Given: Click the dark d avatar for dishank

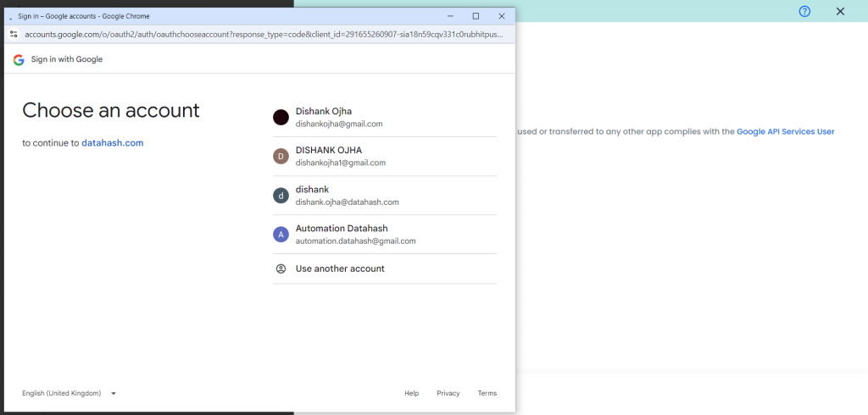Looking at the screenshot, I should [x=281, y=196].
